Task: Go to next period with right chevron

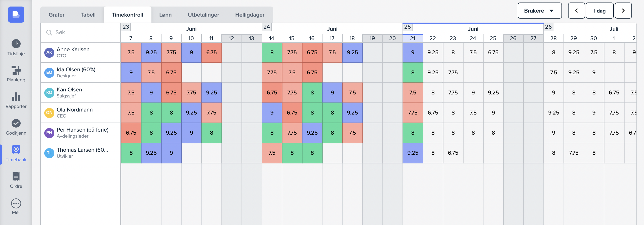Action: pos(623,11)
